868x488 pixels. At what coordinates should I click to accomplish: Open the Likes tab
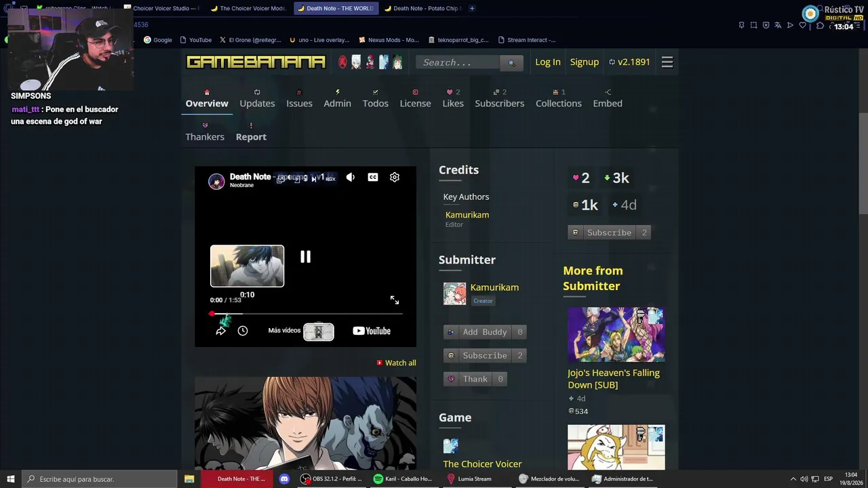453,98
